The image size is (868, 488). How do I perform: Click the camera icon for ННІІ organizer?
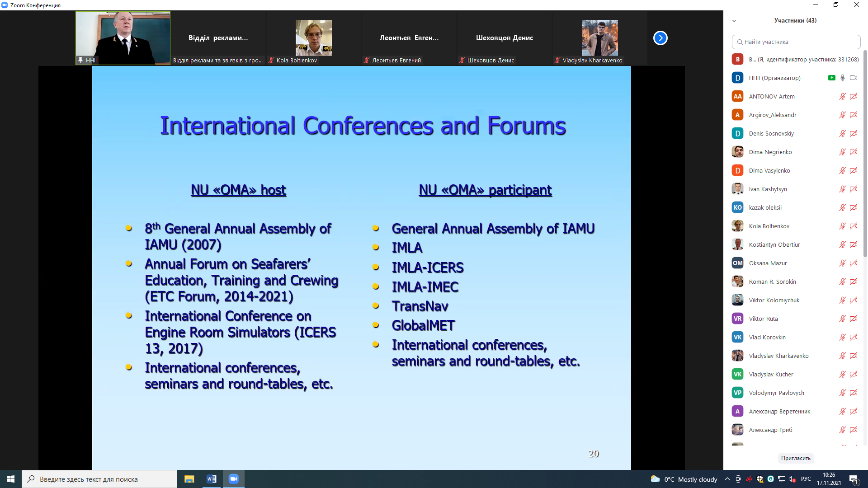click(854, 78)
